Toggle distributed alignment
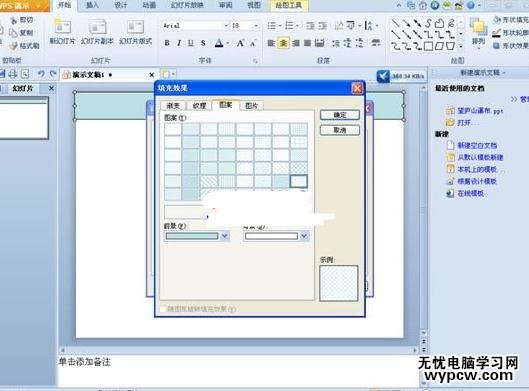 (x=319, y=43)
